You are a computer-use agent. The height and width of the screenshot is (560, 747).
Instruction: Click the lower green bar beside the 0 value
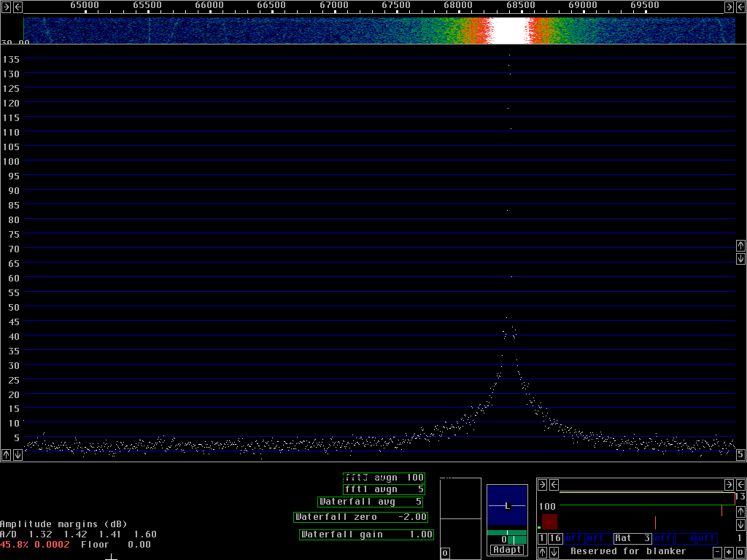pyautogui.click(x=517, y=540)
